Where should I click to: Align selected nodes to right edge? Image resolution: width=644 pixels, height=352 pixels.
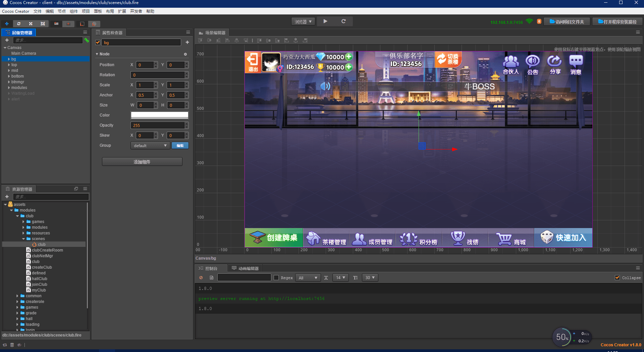coord(246,40)
